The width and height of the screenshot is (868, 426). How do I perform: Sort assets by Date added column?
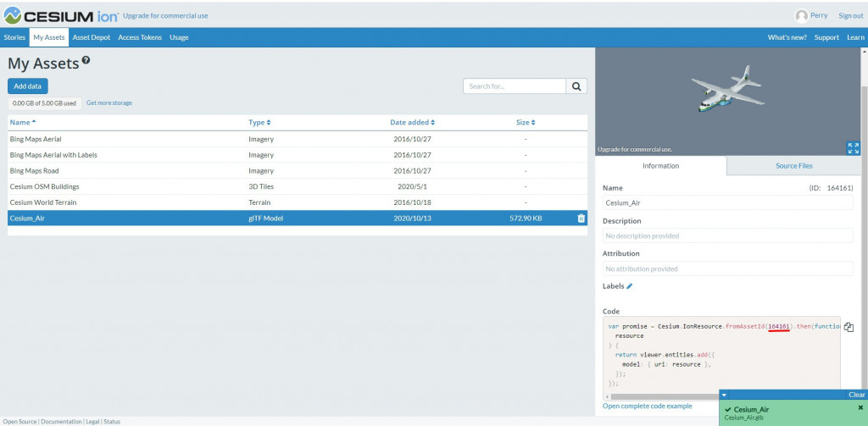coord(413,122)
